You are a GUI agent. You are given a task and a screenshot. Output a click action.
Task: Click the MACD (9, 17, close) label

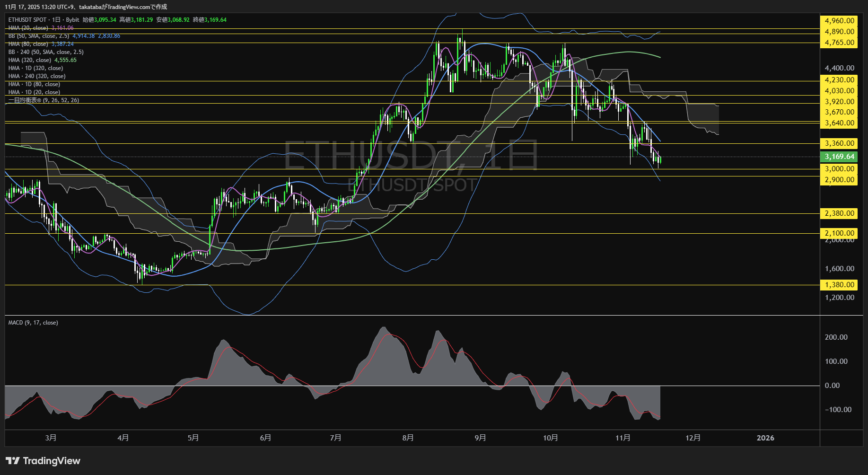pyautogui.click(x=33, y=323)
